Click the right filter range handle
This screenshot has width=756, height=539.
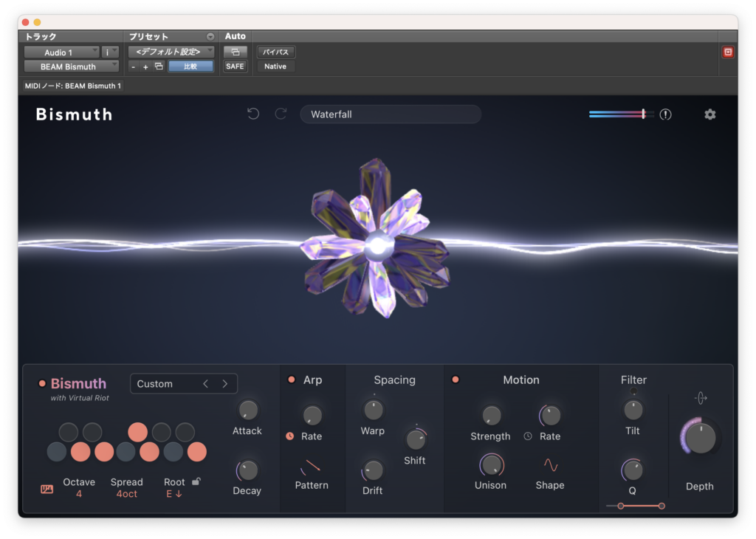(x=661, y=506)
